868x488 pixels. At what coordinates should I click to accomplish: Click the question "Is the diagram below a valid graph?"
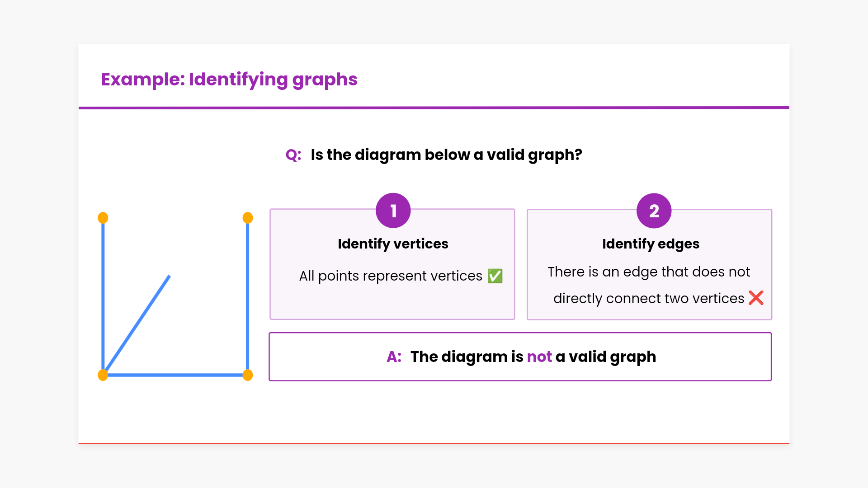click(446, 155)
